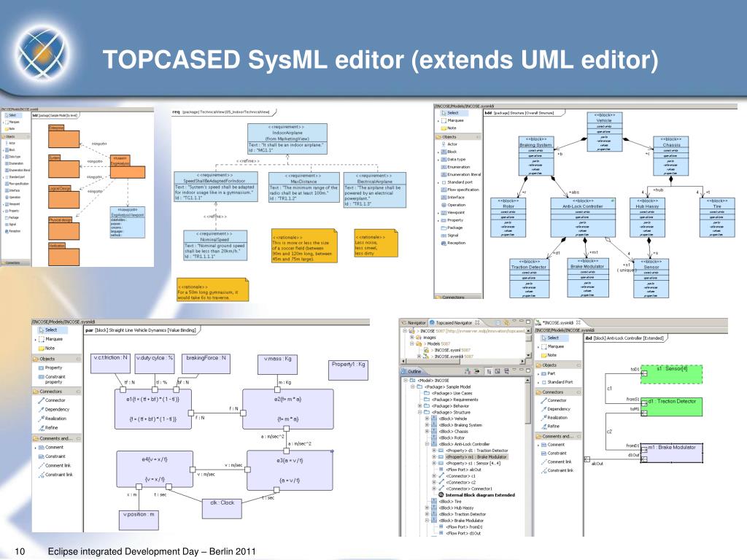Select the Part tool in the ibd palette

(549, 373)
